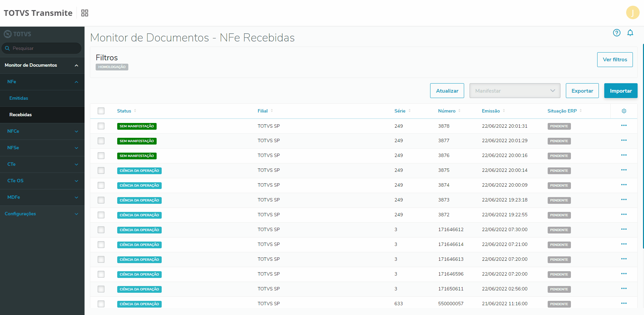The width and height of the screenshot is (644, 315).
Task: Collapse the Monitor de Documentos section
Action: pos(42,65)
